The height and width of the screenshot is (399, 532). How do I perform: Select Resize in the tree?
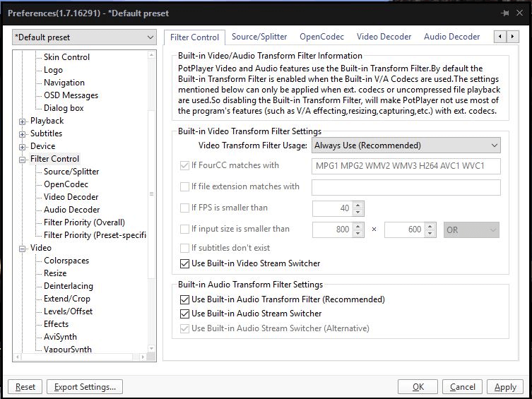[x=55, y=273]
